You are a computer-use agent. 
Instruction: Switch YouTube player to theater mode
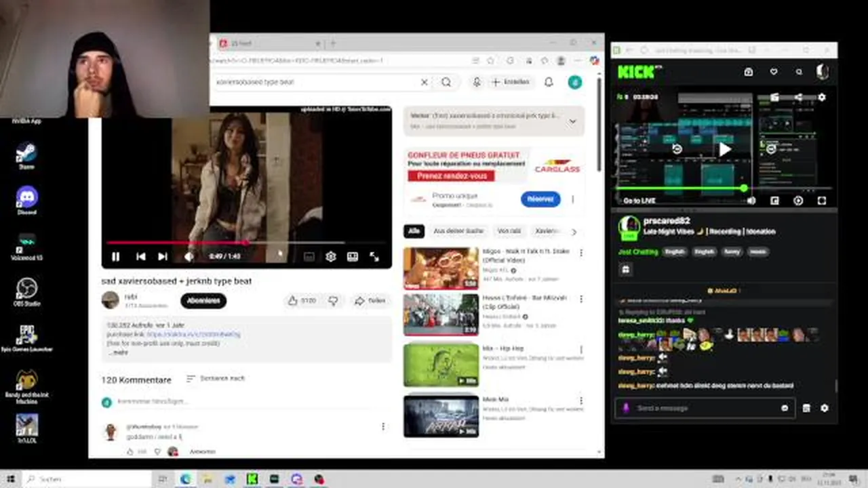[353, 257]
